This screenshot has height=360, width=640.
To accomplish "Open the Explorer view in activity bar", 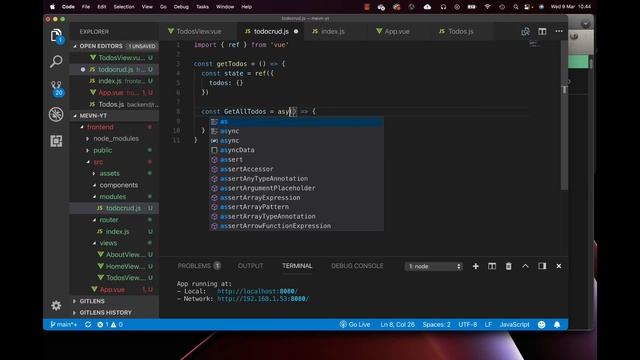I will tap(56, 36).
